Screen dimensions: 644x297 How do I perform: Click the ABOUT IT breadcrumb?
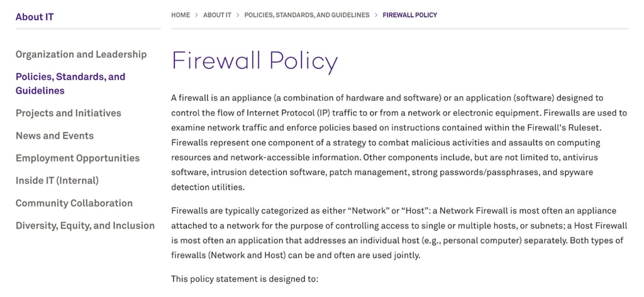(x=217, y=15)
